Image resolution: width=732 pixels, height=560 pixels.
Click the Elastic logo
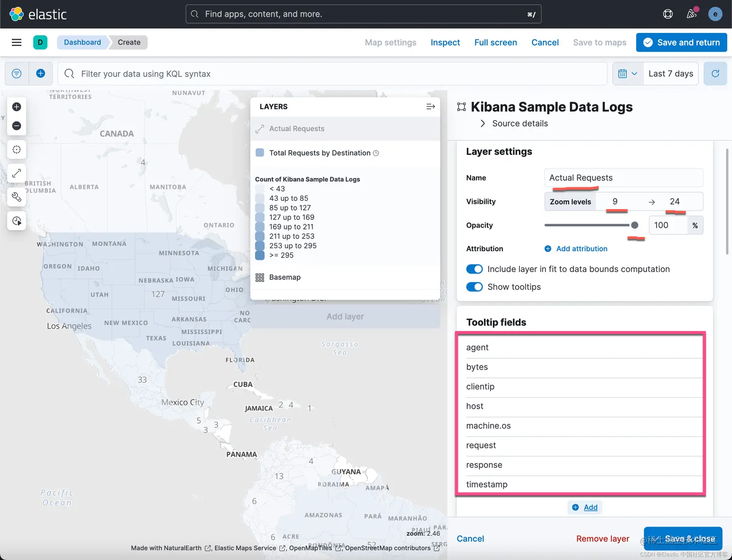pyautogui.click(x=38, y=14)
